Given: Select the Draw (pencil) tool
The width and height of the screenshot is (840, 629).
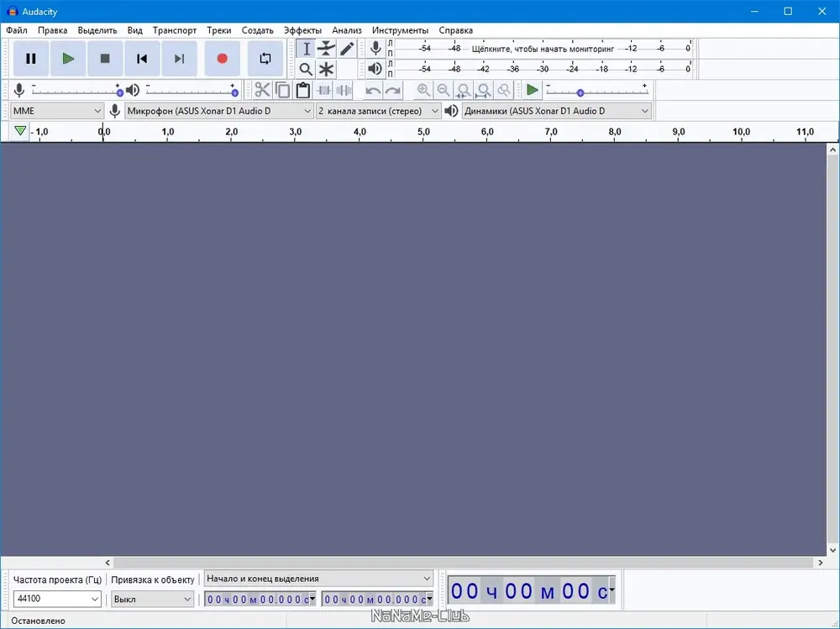Looking at the screenshot, I should (x=347, y=49).
